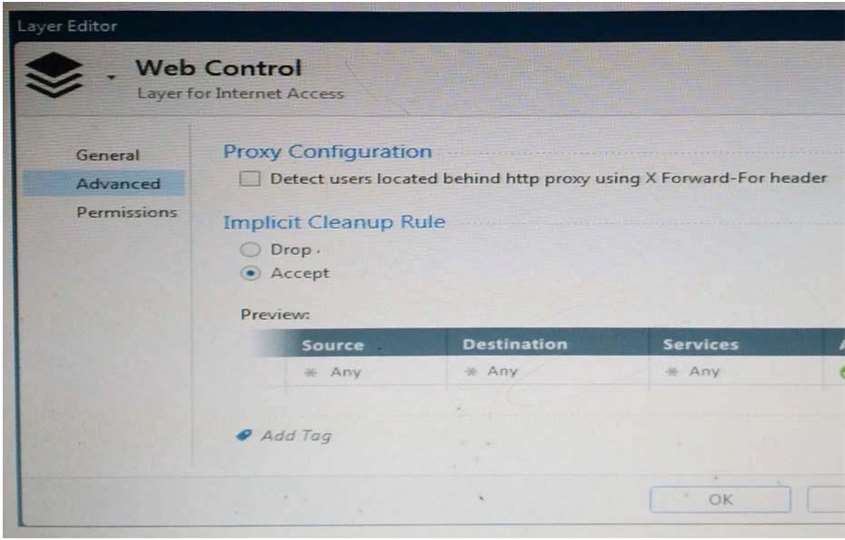
Task: Click the Any asterisk icon under Destination
Action: pyautogui.click(x=470, y=371)
